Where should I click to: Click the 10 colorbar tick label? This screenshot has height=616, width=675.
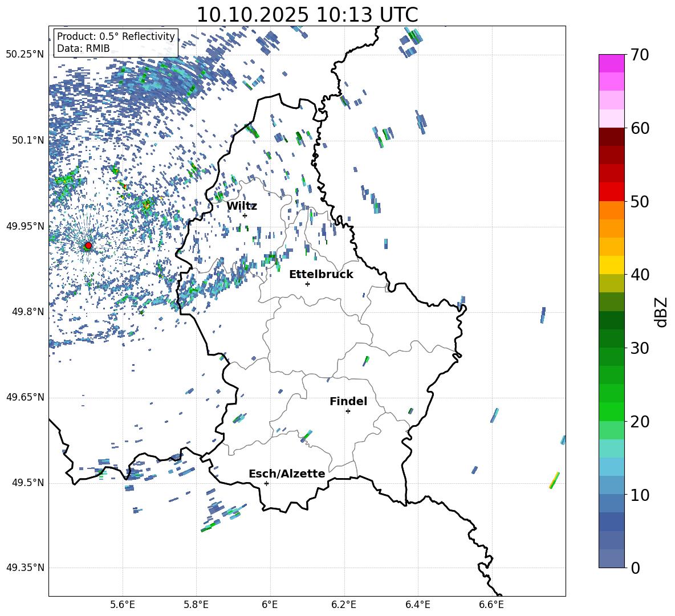pos(640,495)
